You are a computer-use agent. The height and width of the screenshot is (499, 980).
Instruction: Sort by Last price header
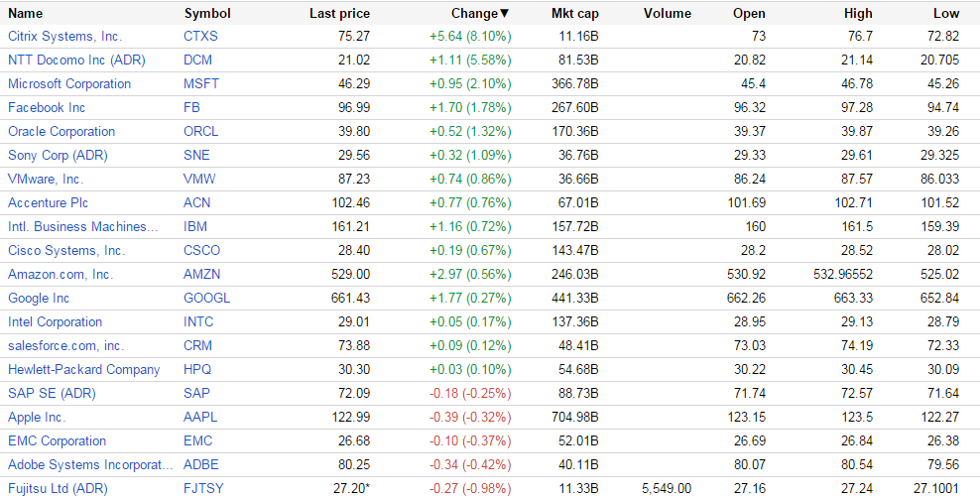pyautogui.click(x=339, y=13)
